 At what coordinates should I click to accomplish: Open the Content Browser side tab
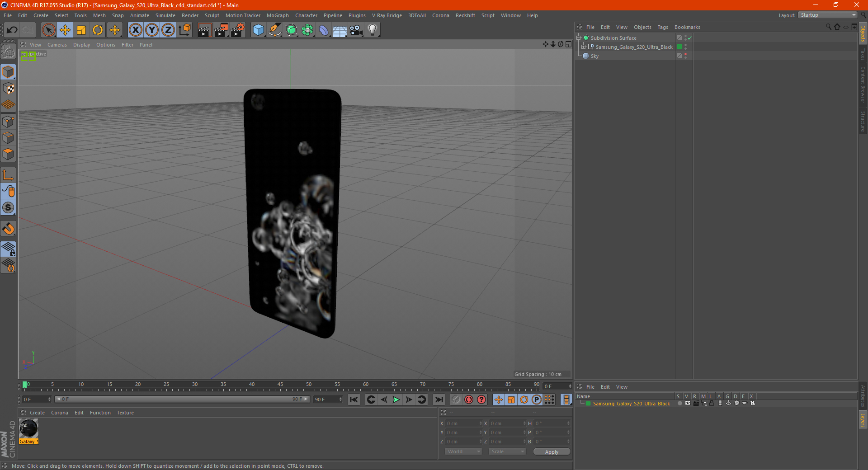[x=863, y=85]
